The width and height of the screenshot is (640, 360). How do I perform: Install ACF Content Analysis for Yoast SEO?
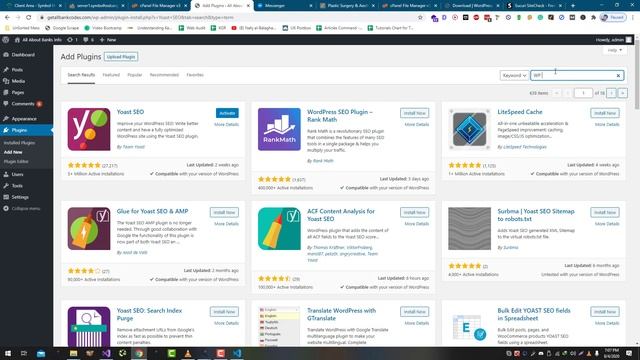pyautogui.click(x=414, y=212)
